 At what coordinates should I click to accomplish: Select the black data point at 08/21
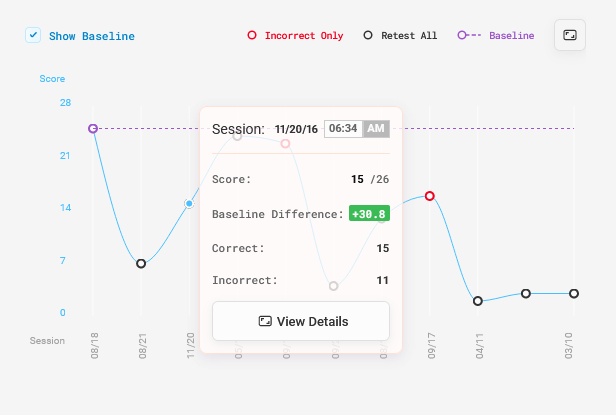141,264
